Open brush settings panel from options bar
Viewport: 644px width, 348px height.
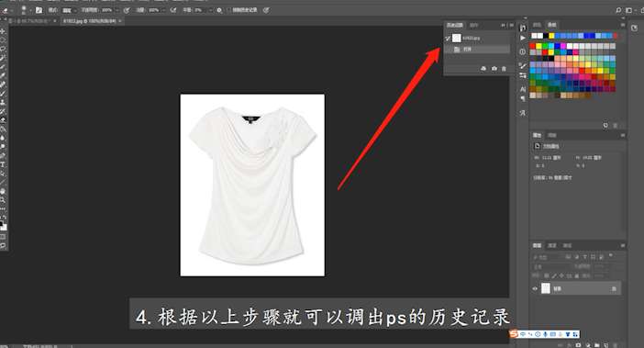39,10
